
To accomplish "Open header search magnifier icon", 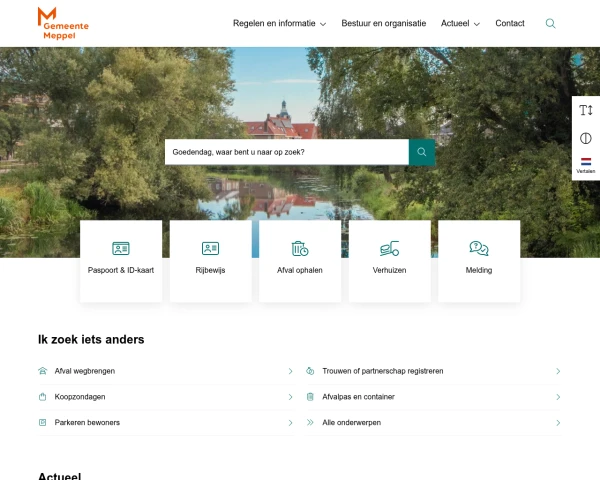I will (550, 23).
